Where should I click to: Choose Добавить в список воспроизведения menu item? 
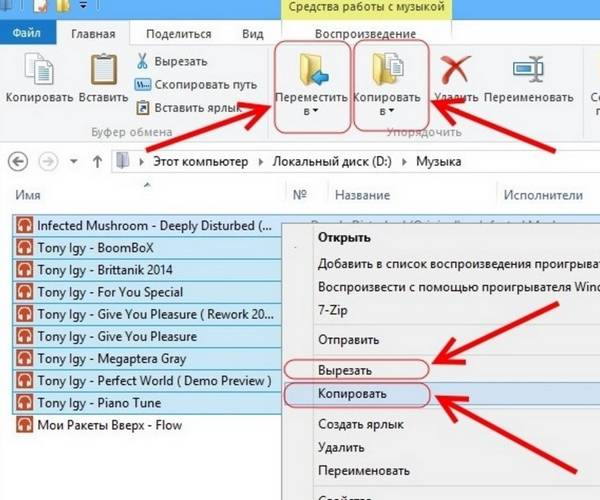(458, 264)
